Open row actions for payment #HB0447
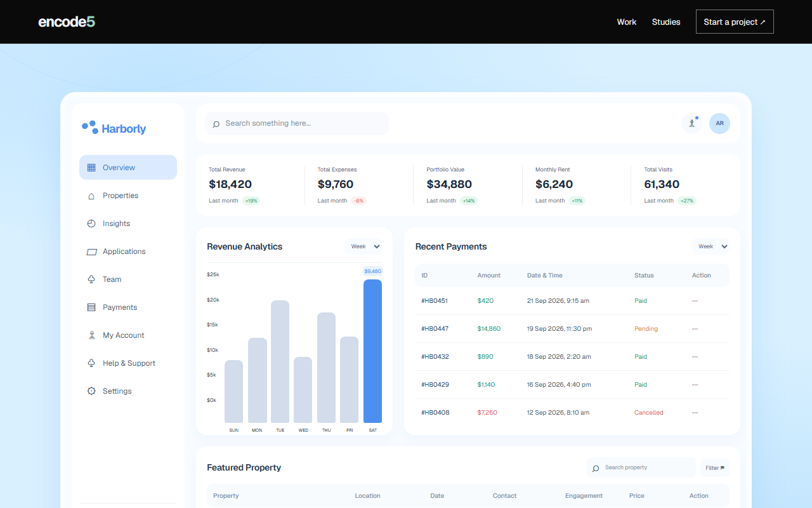The height and width of the screenshot is (508, 812). pos(695,329)
